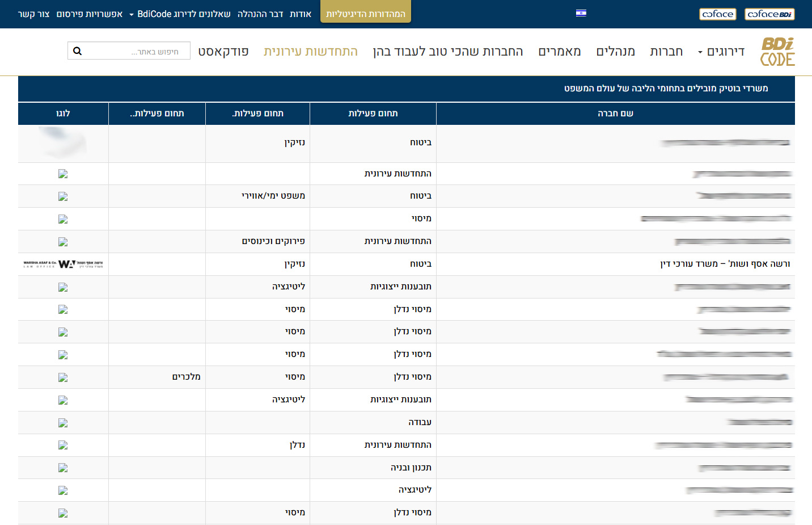This screenshot has height=525, width=812.
Task: Click into the חיפוש באתר search field
Action: point(136,51)
